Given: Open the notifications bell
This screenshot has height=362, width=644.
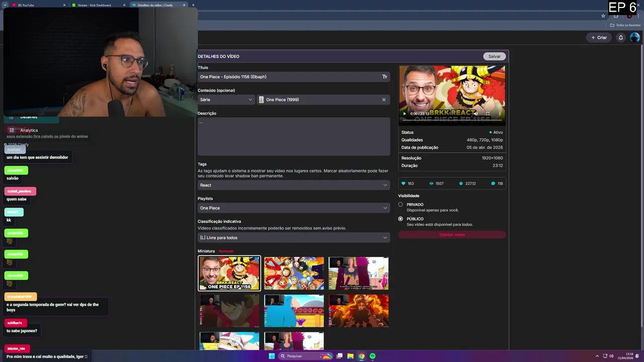Looking at the screenshot, I should (x=621, y=38).
